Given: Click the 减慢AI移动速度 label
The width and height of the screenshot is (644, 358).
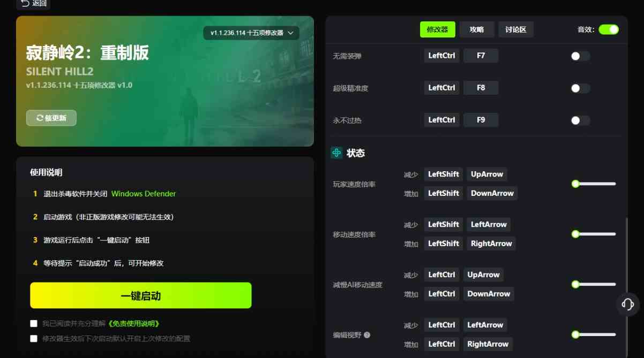Looking at the screenshot, I should [x=357, y=285].
